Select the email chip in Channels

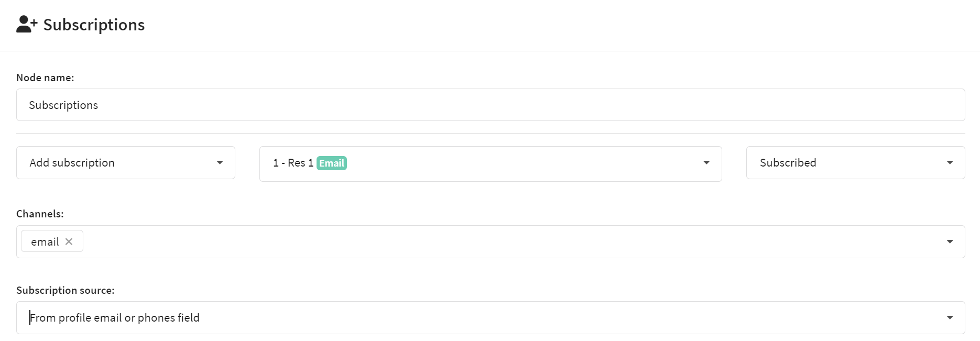45,241
